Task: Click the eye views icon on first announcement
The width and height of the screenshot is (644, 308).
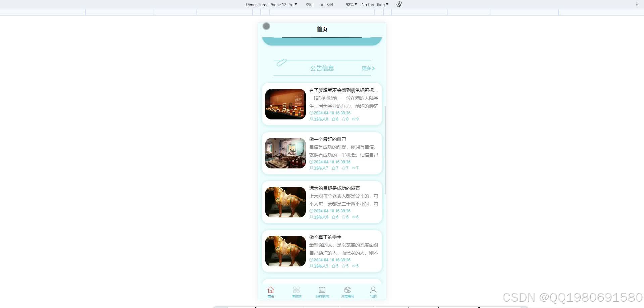Action: pyautogui.click(x=354, y=119)
